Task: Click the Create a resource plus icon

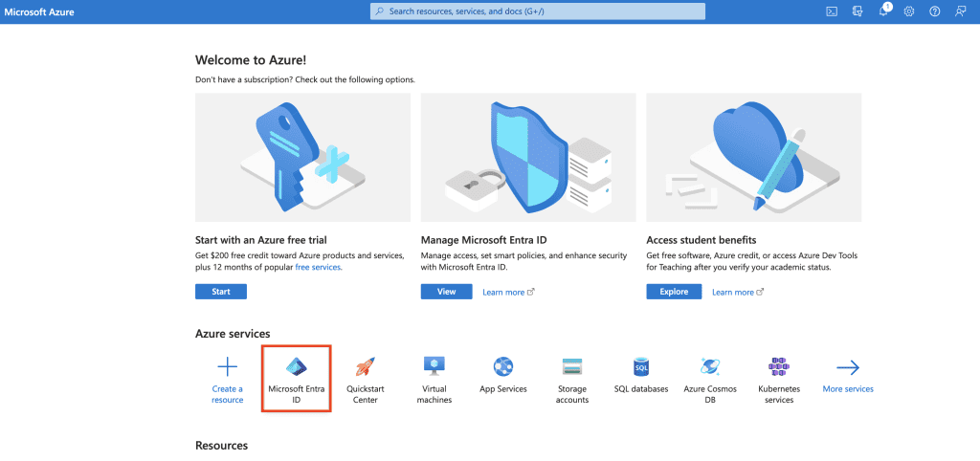Action: point(227,367)
